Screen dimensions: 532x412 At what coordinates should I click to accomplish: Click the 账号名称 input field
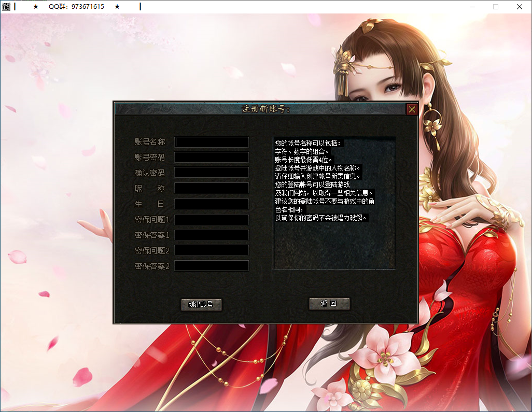[211, 141]
